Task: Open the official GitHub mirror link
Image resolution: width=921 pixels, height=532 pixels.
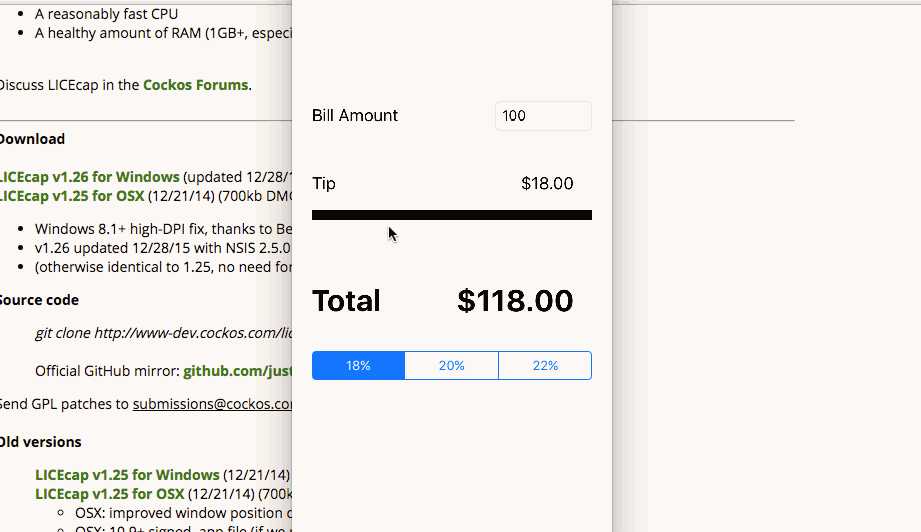Action: tap(237, 371)
